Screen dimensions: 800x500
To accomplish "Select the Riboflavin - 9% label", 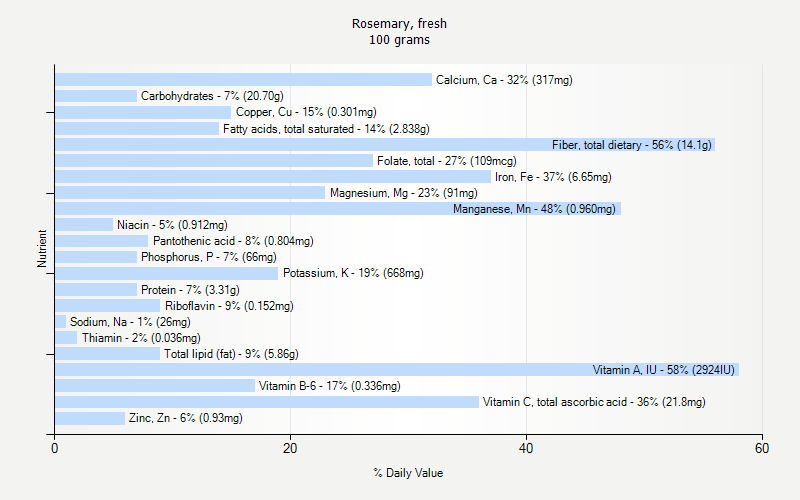I will [229, 306].
